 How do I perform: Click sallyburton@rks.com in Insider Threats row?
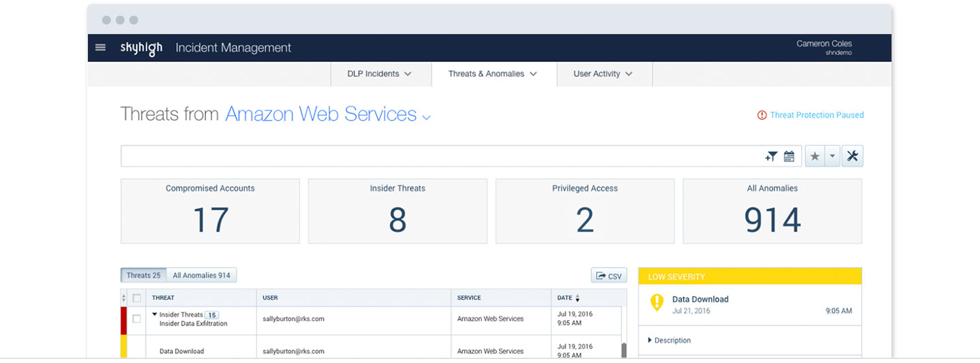point(293,319)
